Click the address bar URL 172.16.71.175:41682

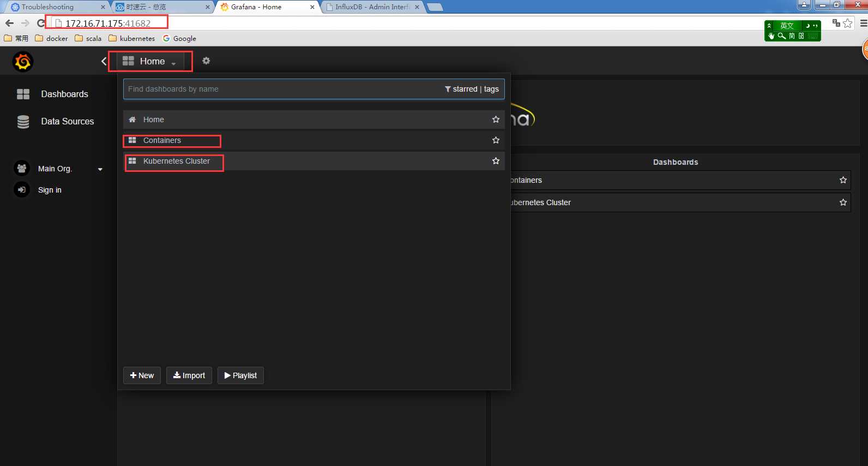point(108,23)
